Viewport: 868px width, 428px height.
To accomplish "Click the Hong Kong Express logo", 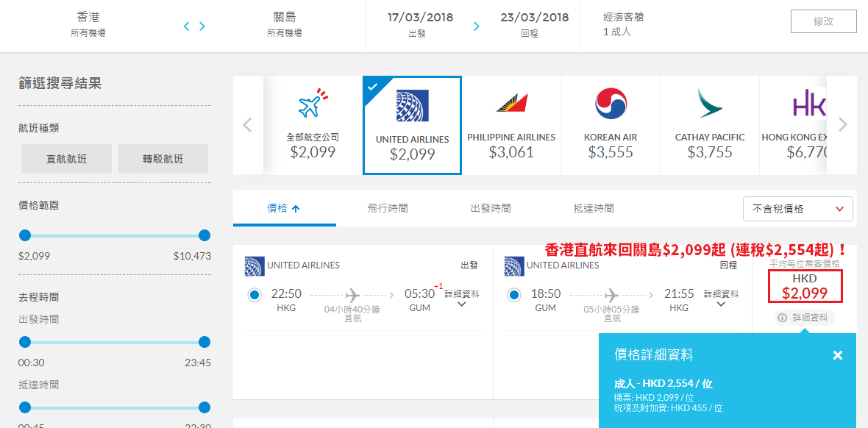I will coord(808,104).
